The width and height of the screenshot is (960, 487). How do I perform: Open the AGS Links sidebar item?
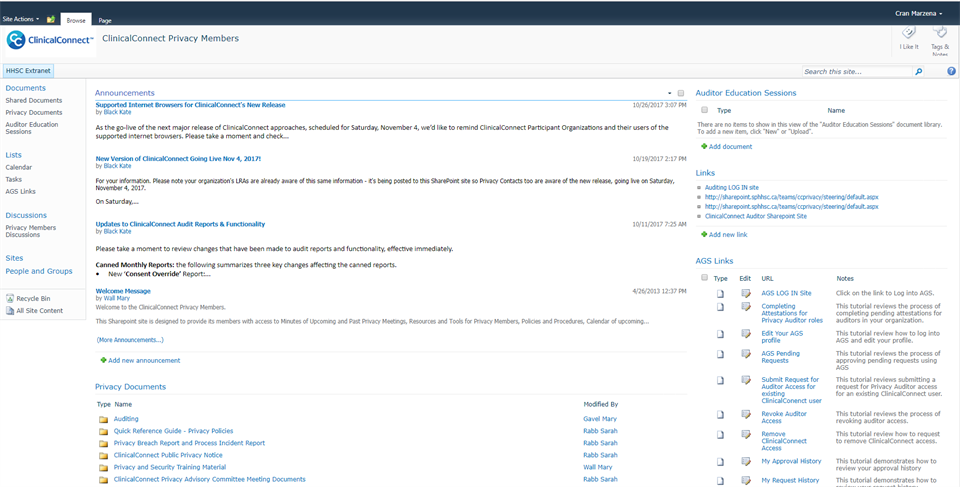[20, 192]
